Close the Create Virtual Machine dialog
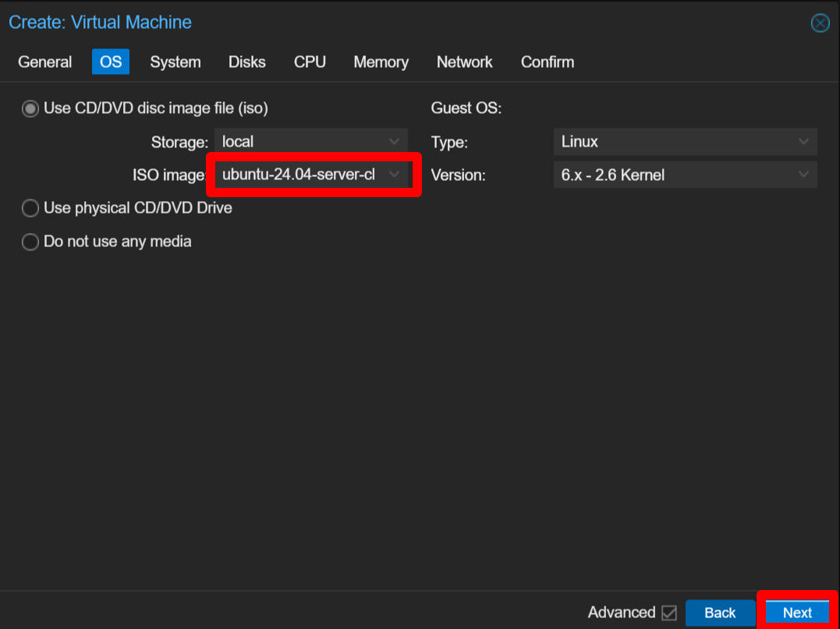 820,23
